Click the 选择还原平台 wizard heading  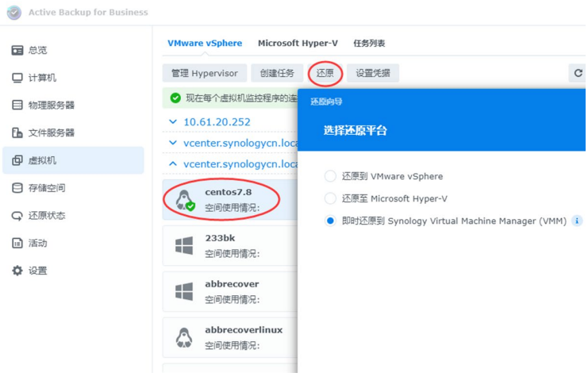coord(355,131)
